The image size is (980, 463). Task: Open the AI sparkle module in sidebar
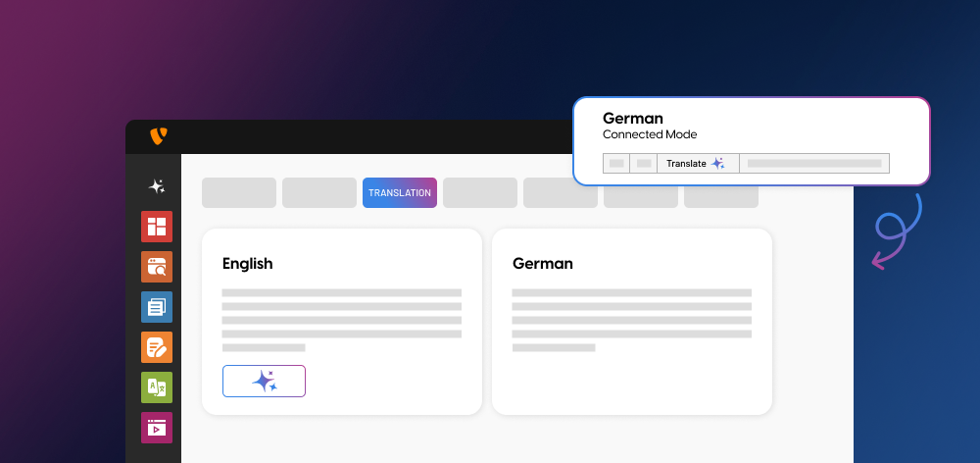click(x=156, y=185)
